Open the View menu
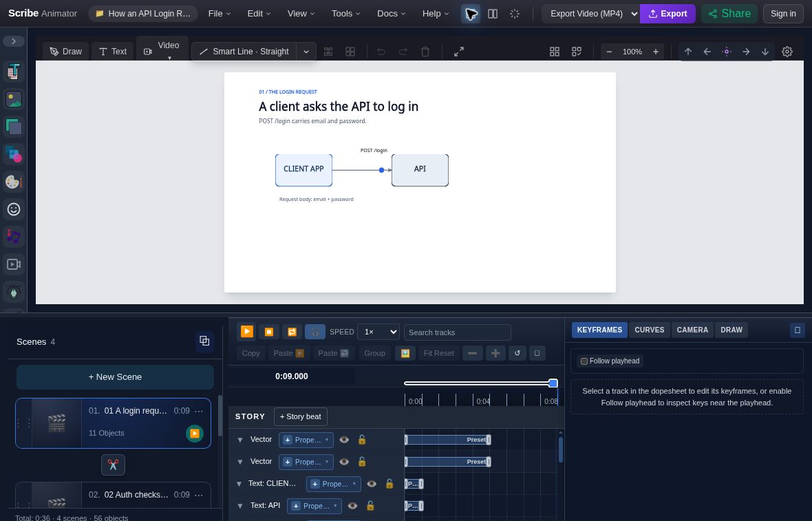The height and width of the screenshot is (521, 812). coord(301,14)
